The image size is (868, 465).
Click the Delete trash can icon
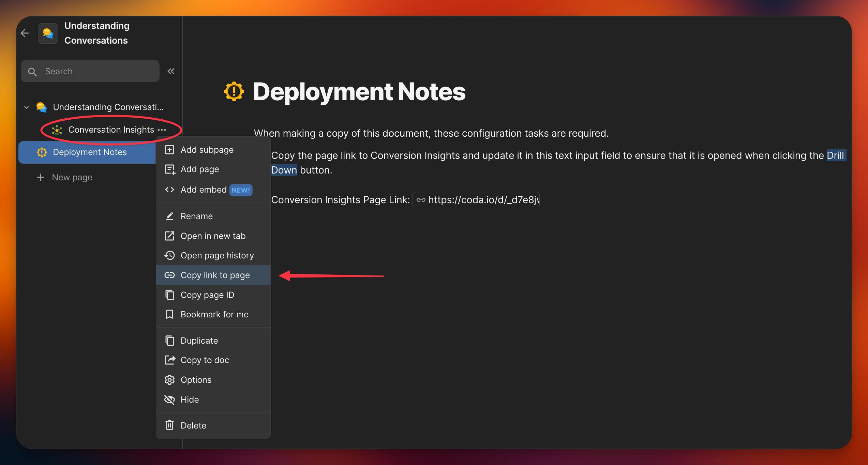[x=169, y=425]
